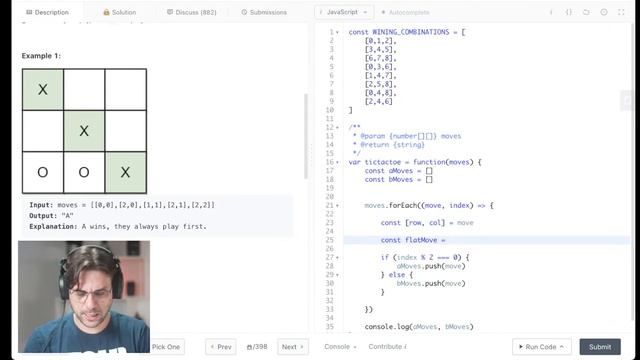
Task: Click line 8 [0,4,8] entry
Action: 380,93
